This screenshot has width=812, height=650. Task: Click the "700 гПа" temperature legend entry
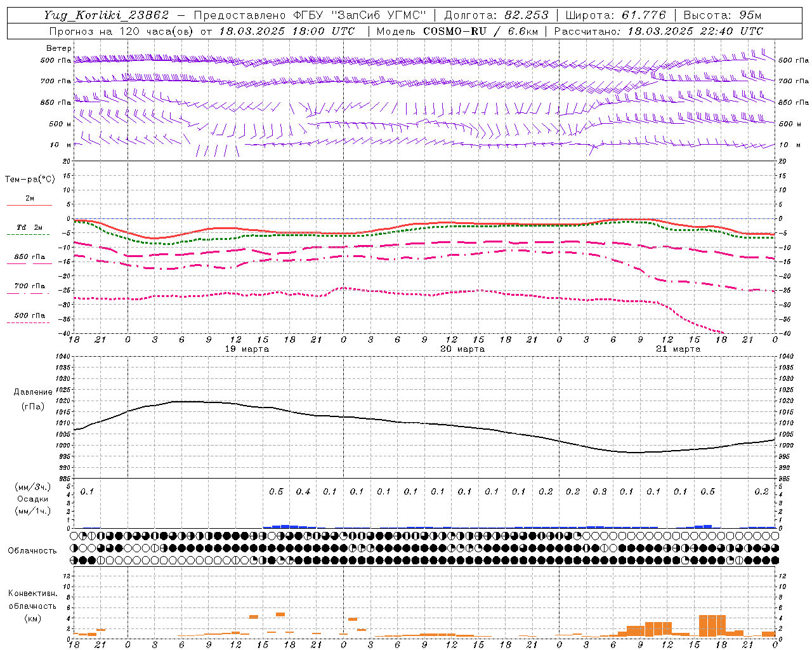tap(30, 286)
